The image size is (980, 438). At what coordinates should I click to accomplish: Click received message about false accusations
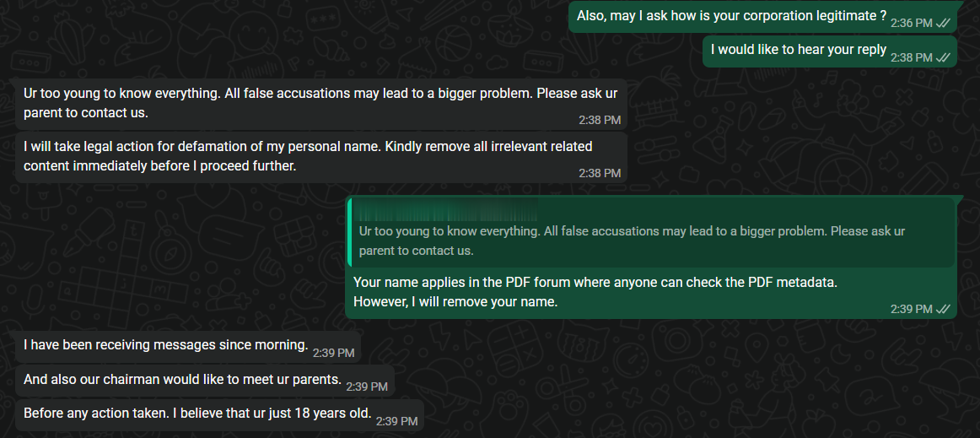(313, 102)
